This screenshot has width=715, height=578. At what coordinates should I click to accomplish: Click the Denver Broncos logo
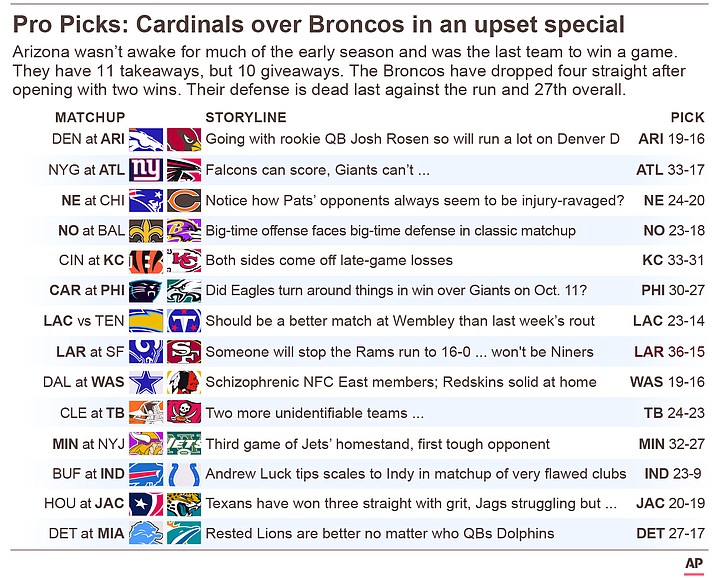click(x=146, y=139)
